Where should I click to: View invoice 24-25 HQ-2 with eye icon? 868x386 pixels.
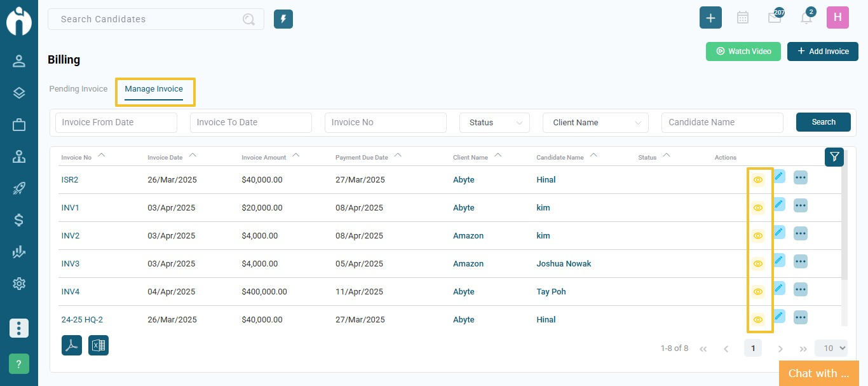pyautogui.click(x=757, y=320)
